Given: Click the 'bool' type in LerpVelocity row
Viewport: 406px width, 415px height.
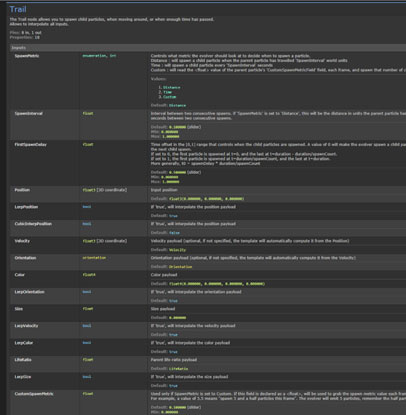Looking at the screenshot, I should [87, 326].
